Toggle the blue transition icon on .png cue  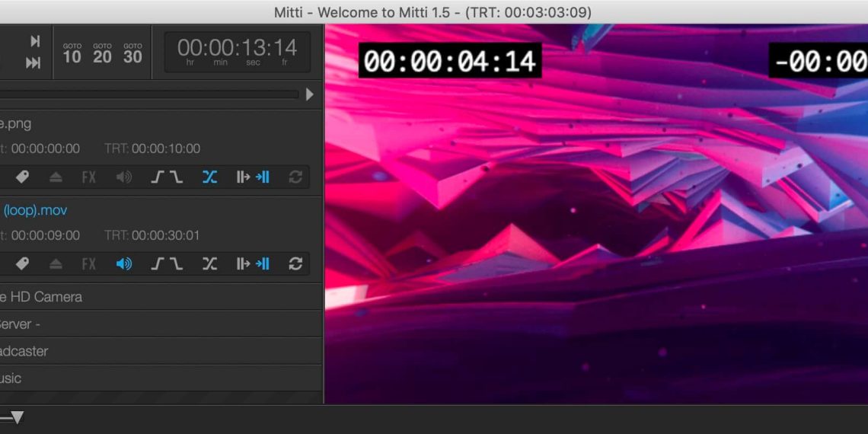pyautogui.click(x=209, y=177)
